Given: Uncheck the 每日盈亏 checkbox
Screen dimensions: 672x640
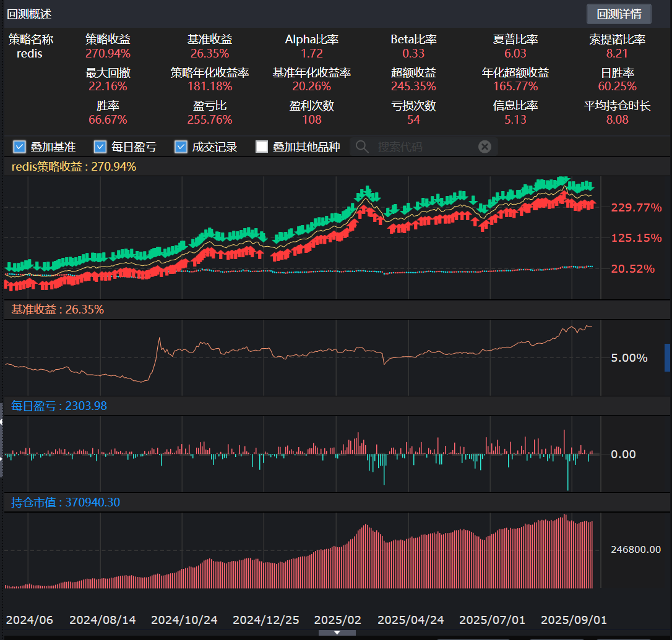Looking at the screenshot, I should click(100, 147).
